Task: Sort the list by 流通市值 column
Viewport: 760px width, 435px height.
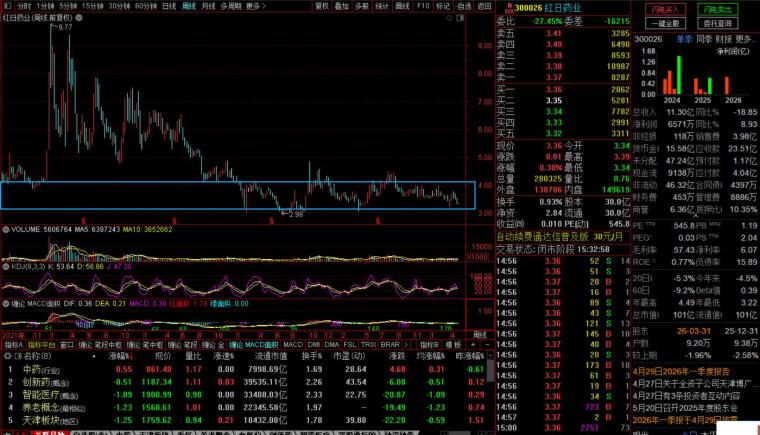Action: (271, 356)
